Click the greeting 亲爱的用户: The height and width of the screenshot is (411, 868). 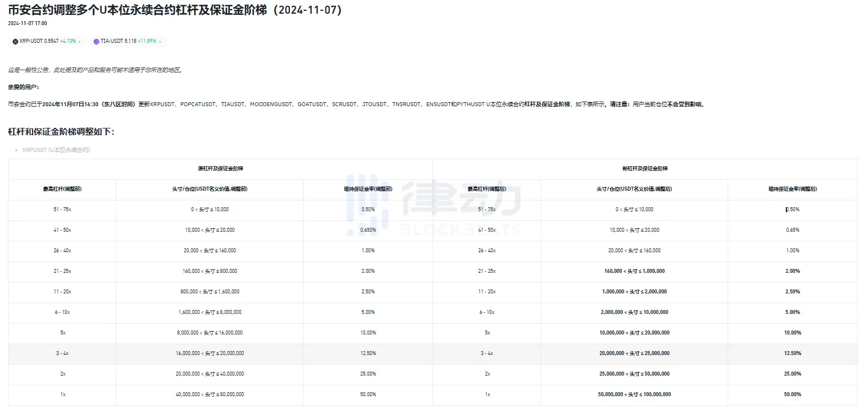[24, 87]
